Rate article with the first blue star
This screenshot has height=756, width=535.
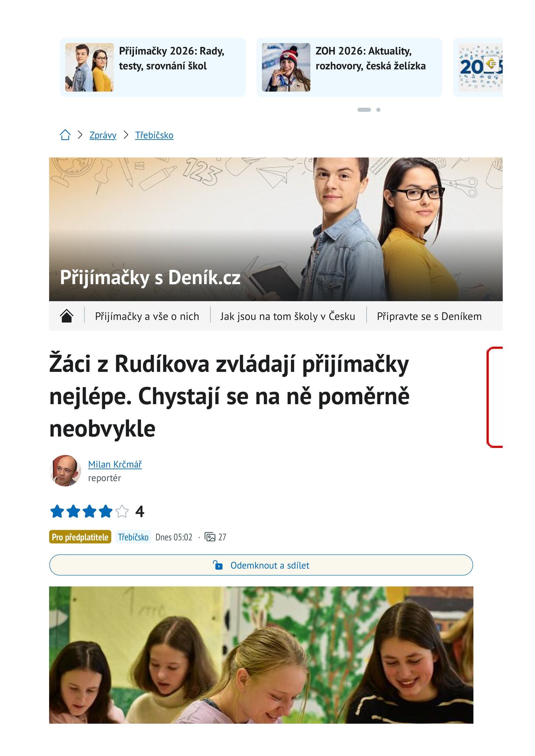coord(57,512)
